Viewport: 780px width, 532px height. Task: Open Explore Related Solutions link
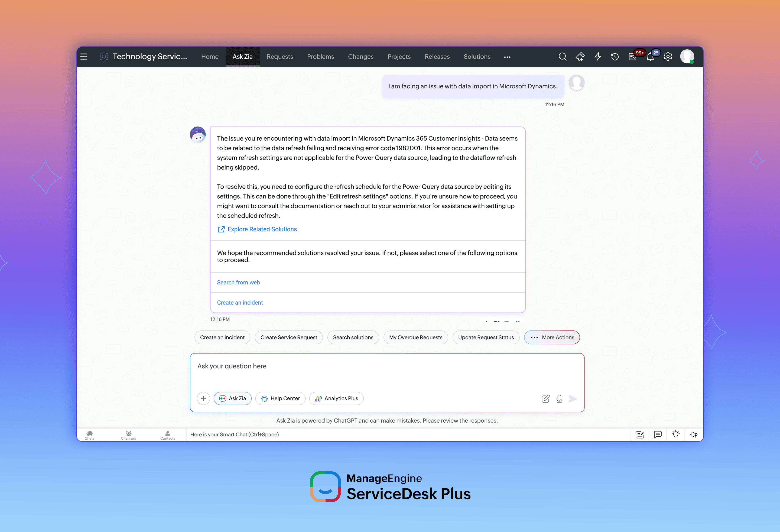tap(262, 229)
